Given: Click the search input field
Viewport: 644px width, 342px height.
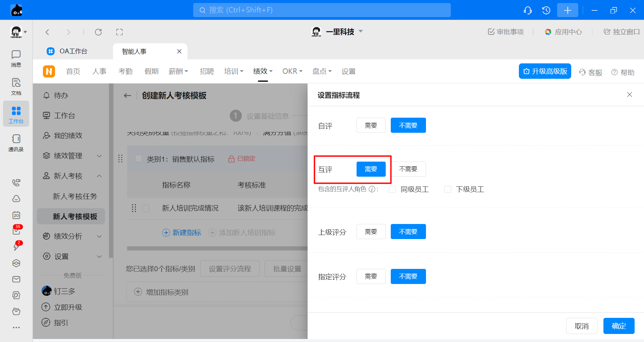Looking at the screenshot, I should pyautogui.click(x=322, y=10).
